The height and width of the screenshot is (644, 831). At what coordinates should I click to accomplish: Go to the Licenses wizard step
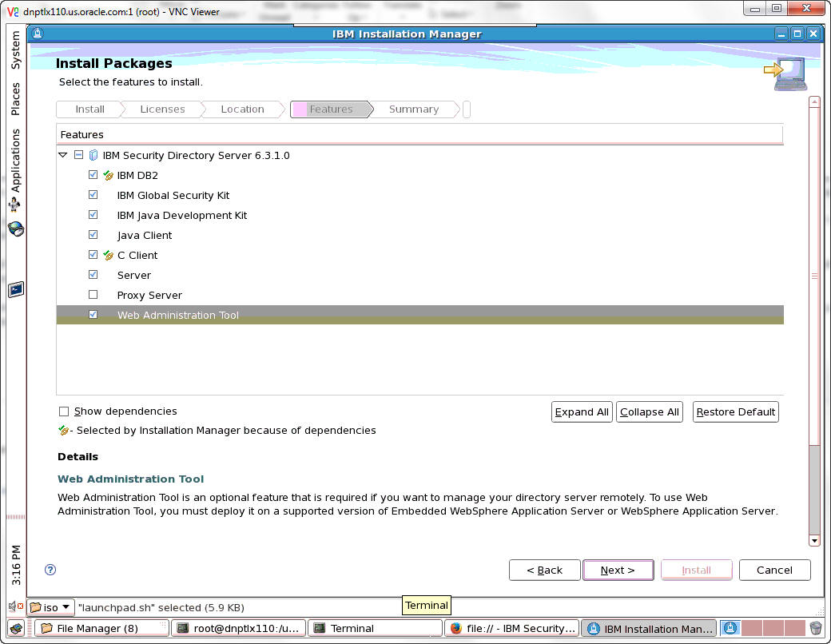[x=163, y=109]
